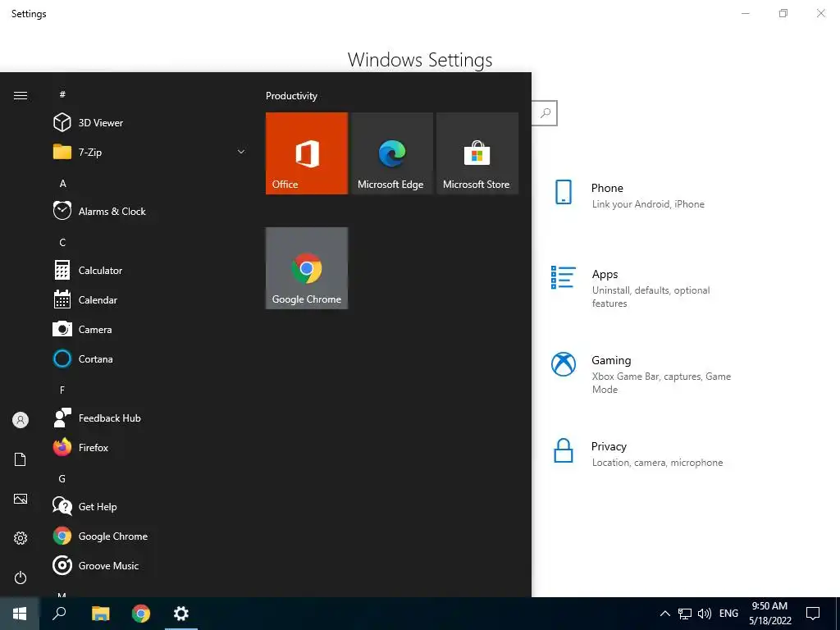
Task: Open Documents from the Start sidebar
Action: 21,459
